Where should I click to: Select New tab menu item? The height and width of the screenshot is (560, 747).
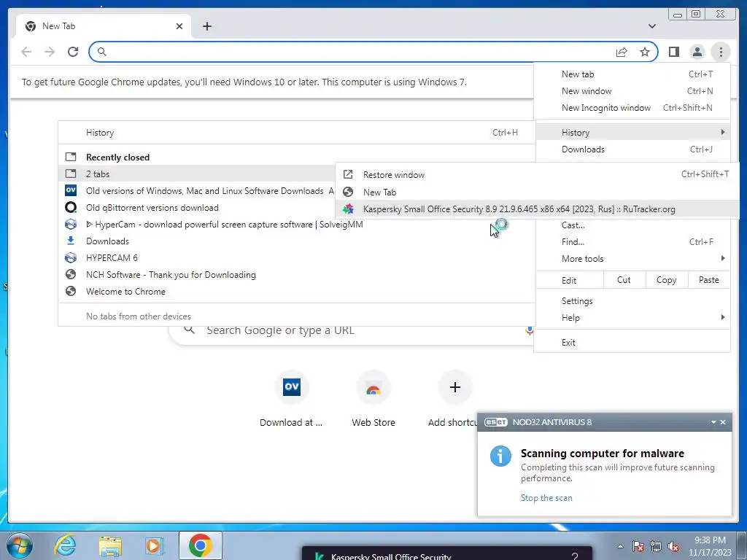(632, 74)
